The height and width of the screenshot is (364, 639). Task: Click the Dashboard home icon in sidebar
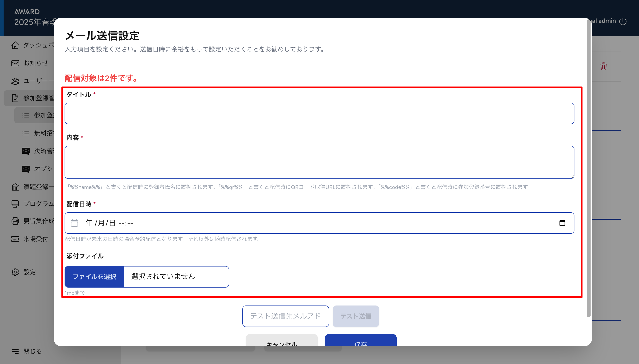[15, 45]
